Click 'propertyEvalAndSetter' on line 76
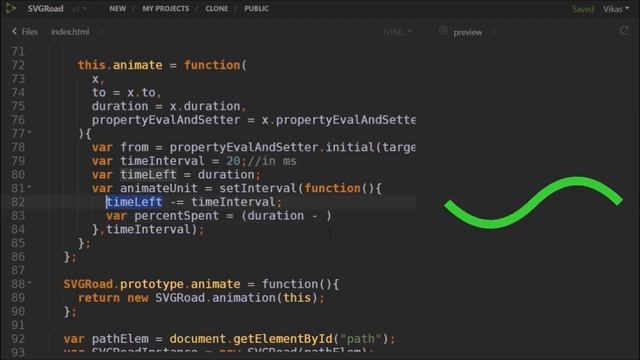This screenshot has height=360, width=640. pos(166,120)
